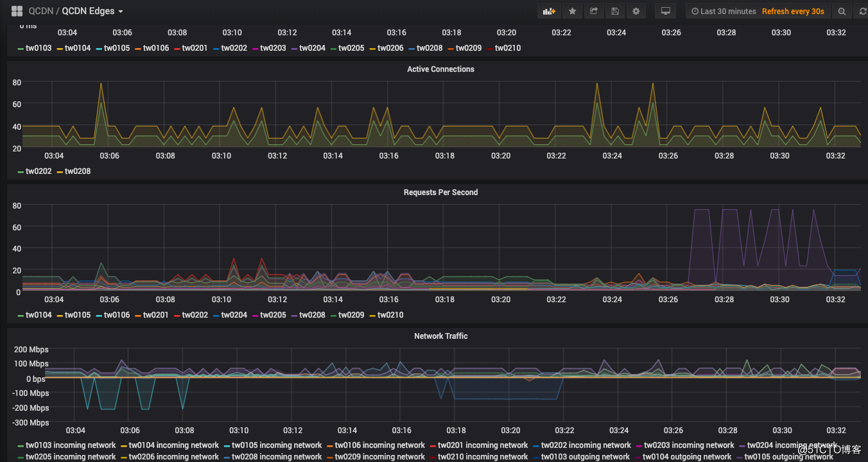Save the dashboard with the disk icon
Screen dimensions: 868x462
[615, 11]
